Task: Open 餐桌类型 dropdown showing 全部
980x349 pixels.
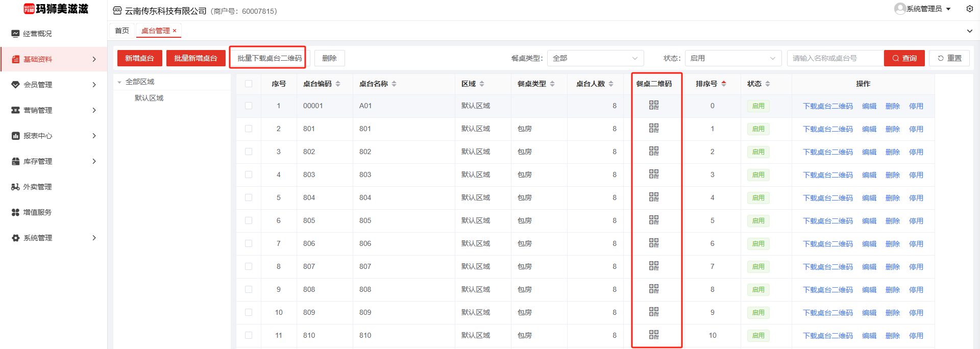Action: 595,58
